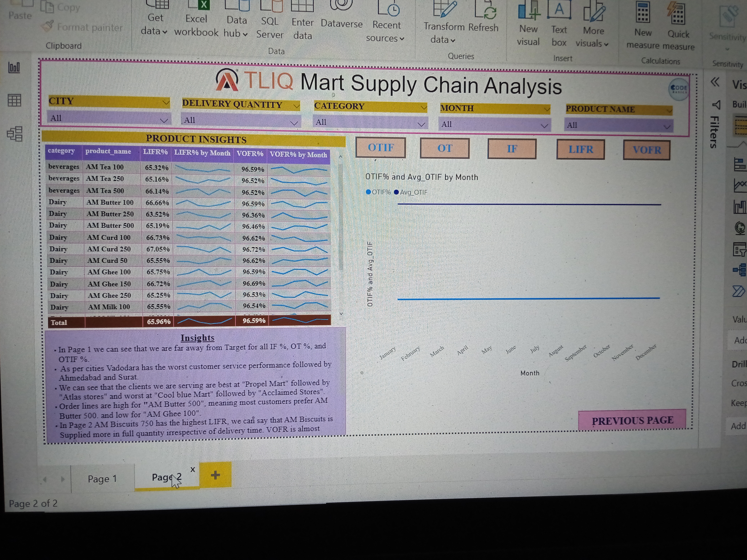Add a Text box to the report
The width and height of the screenshot is (747, 560).
pos(559,11)
